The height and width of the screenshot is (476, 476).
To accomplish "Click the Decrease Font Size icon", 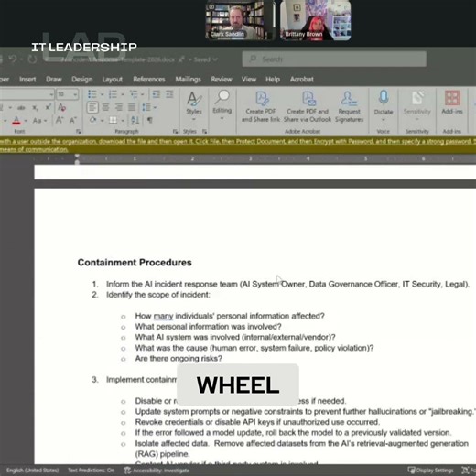I will coord(73,120).
